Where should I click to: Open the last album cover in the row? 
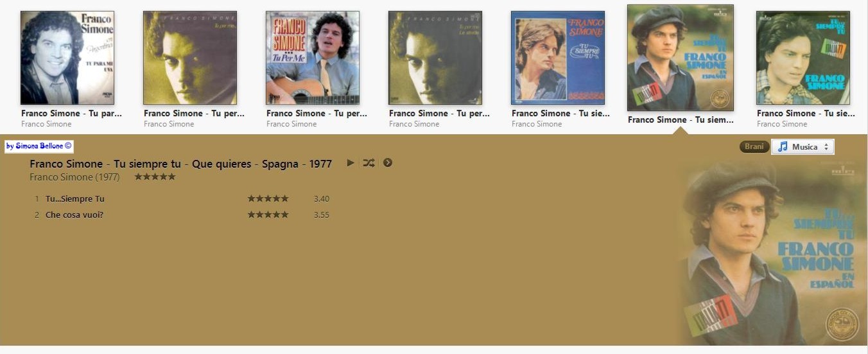point(803,58)
